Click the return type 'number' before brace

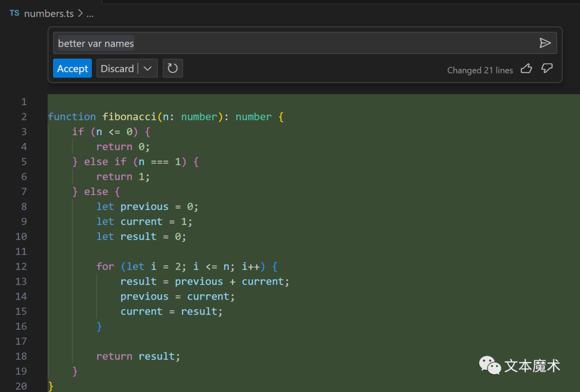coord(253,117)
